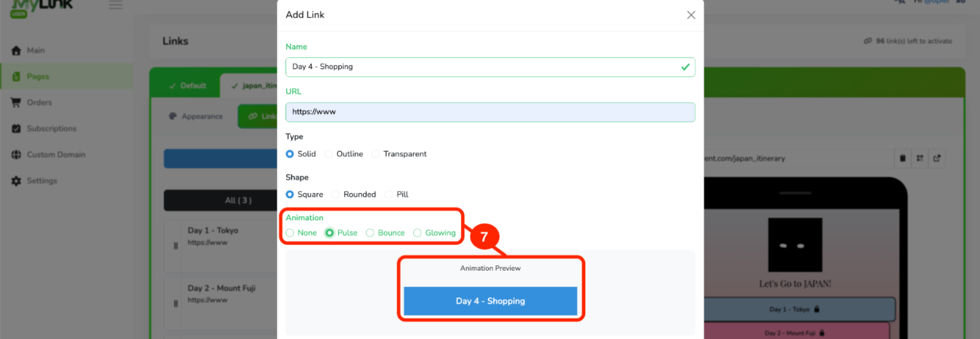
Task: Select the Transparent type option
Action: [x=376, y=154]
